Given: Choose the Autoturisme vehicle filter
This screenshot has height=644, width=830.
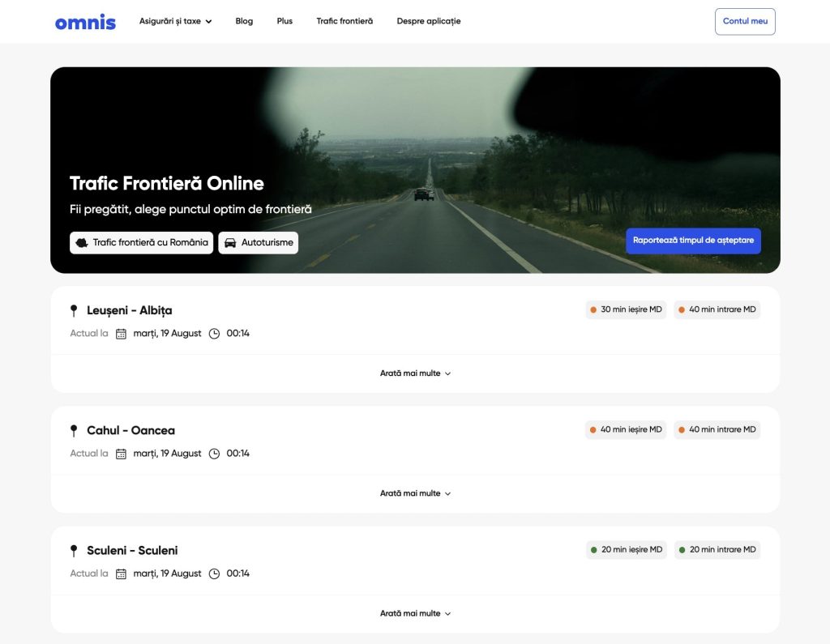Looking at the screenshot, I should pyautogui.click(x=259, y=243).
